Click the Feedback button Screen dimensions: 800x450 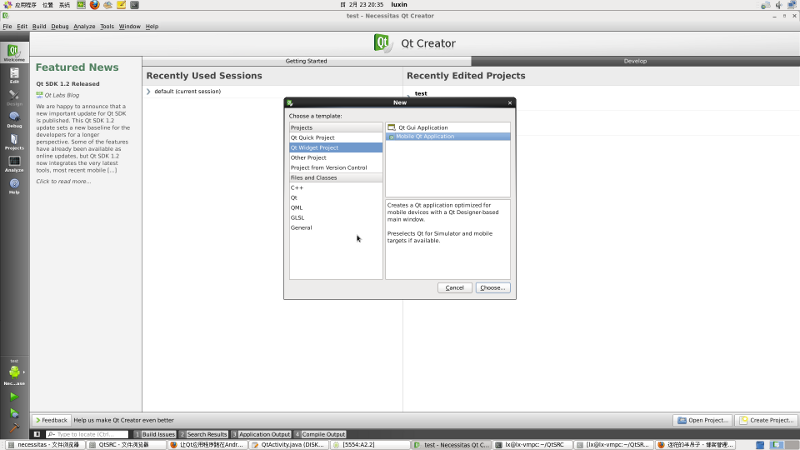pos(51,420)
